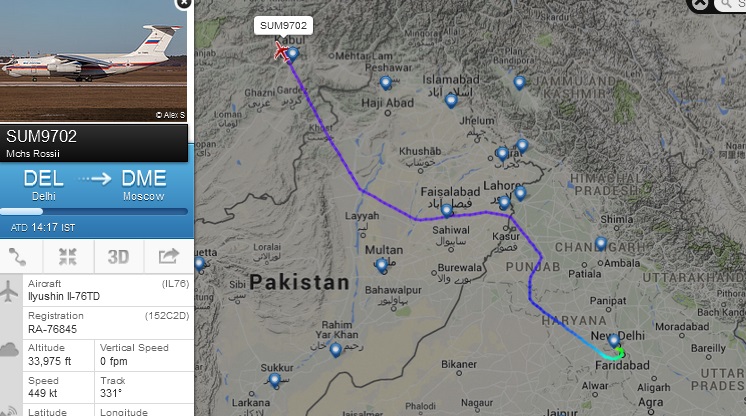Click the DME Moscow destination airport
This screenshot has width=746, height=416.
pyautogui.click(x=144, y=185)
